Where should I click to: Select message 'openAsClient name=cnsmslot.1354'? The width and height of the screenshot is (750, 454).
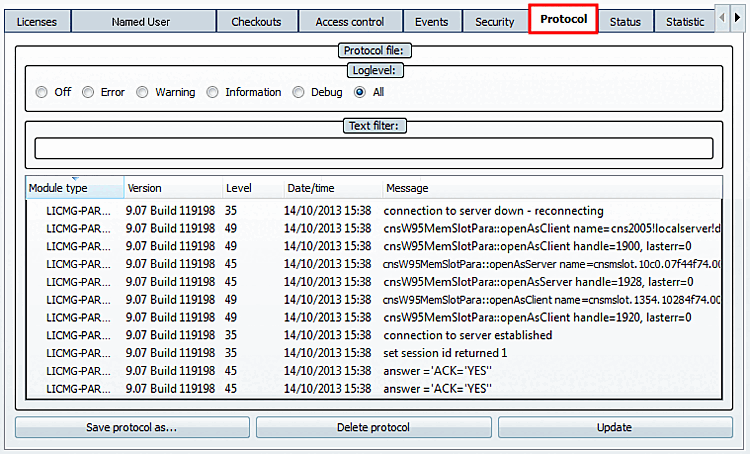[x=552, y=300]
